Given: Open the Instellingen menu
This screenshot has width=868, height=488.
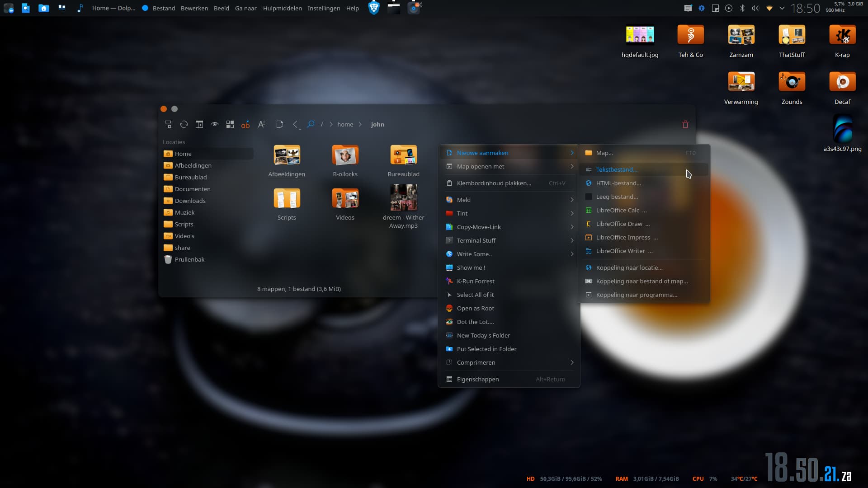Looking at the screenshot, I should (324, 8).
